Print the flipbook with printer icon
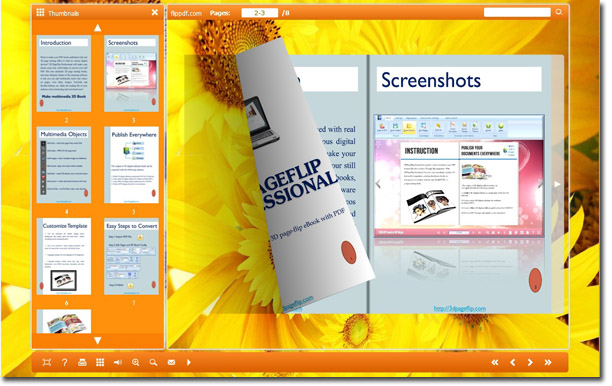This screenshot has height=386, width=612. [x=82, y=363]
